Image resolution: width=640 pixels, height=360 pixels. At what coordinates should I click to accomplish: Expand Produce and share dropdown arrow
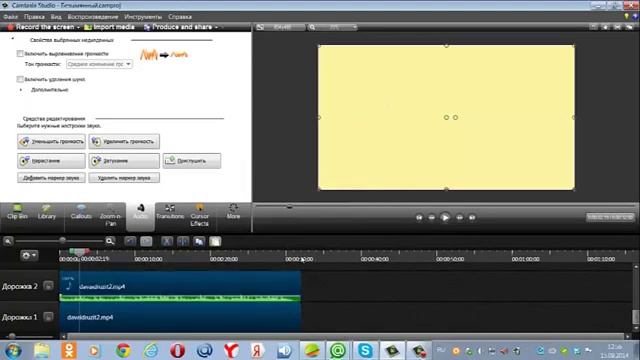tap(216, 27)
